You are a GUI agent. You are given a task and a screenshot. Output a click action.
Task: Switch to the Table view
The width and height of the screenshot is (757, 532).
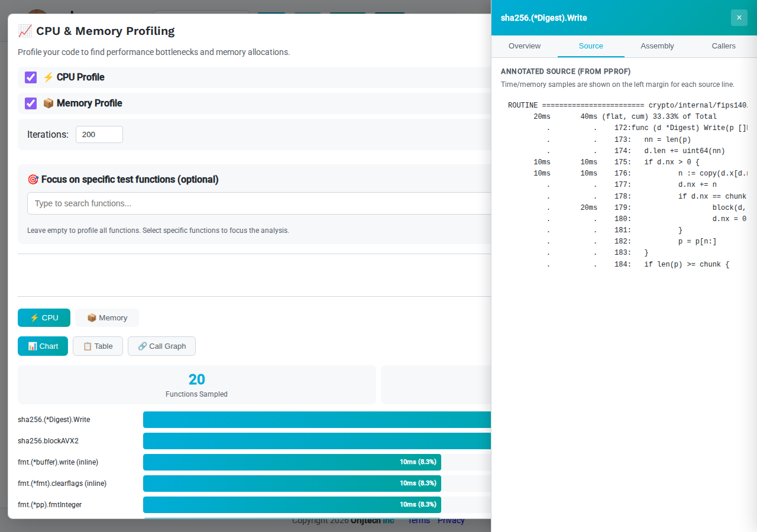coord(98,346)
